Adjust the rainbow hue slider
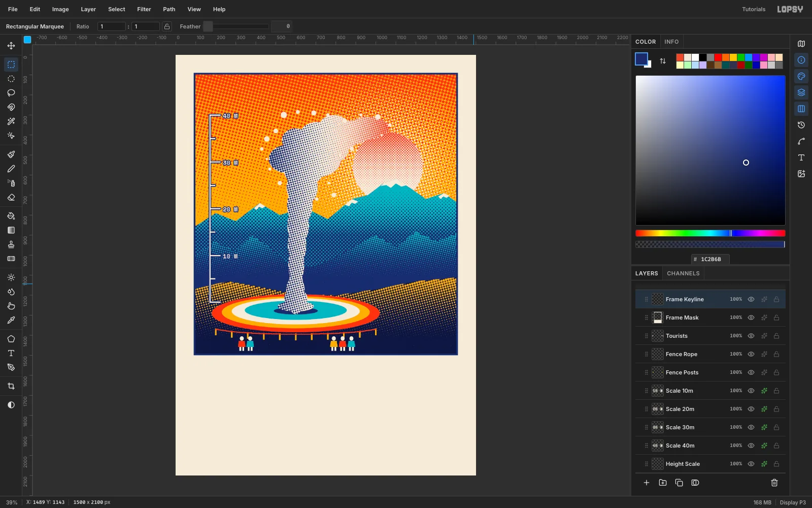 (710, 233)
